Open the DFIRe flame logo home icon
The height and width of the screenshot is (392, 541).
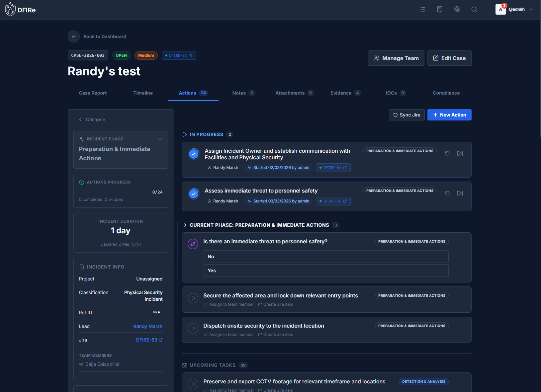[x=10, y=9]
